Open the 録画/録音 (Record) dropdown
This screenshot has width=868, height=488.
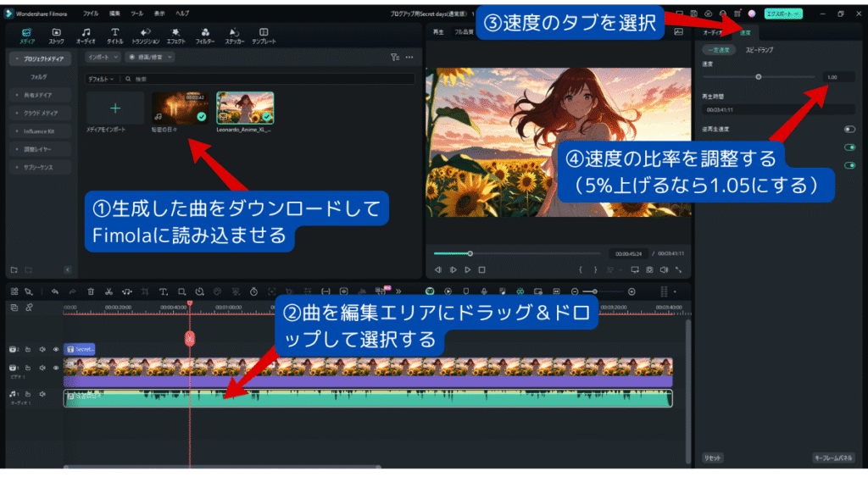(x=150, y=57)
